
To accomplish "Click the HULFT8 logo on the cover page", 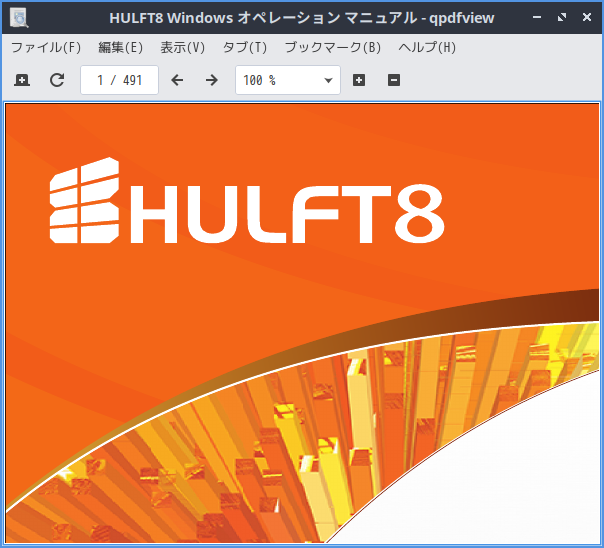I will (247, 200).
